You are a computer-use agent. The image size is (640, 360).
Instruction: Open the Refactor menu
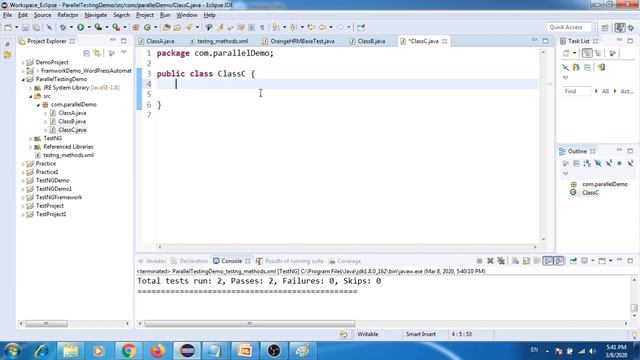[68, 15]
